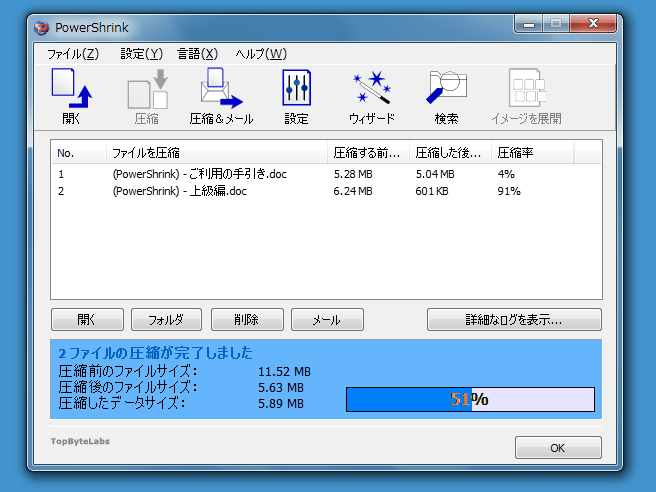
Task: Click the 11.52 MB total value
Action: pos(284,372)
